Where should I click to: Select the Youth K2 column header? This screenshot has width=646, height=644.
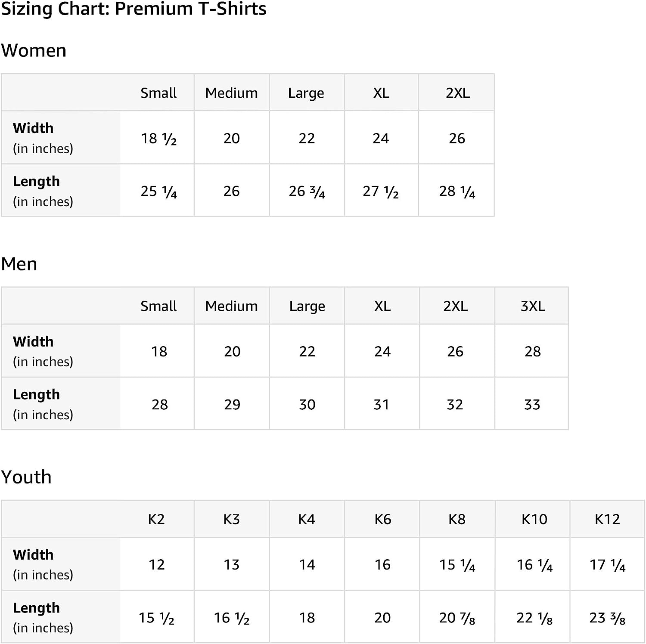pos(156,519)
